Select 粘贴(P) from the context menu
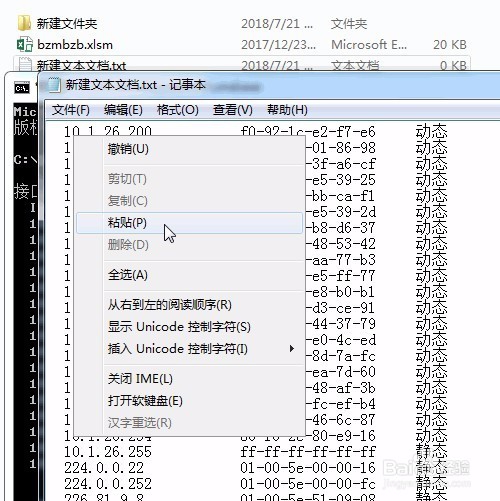This screenshot has height=501, width=500. [x=189, y=223]
